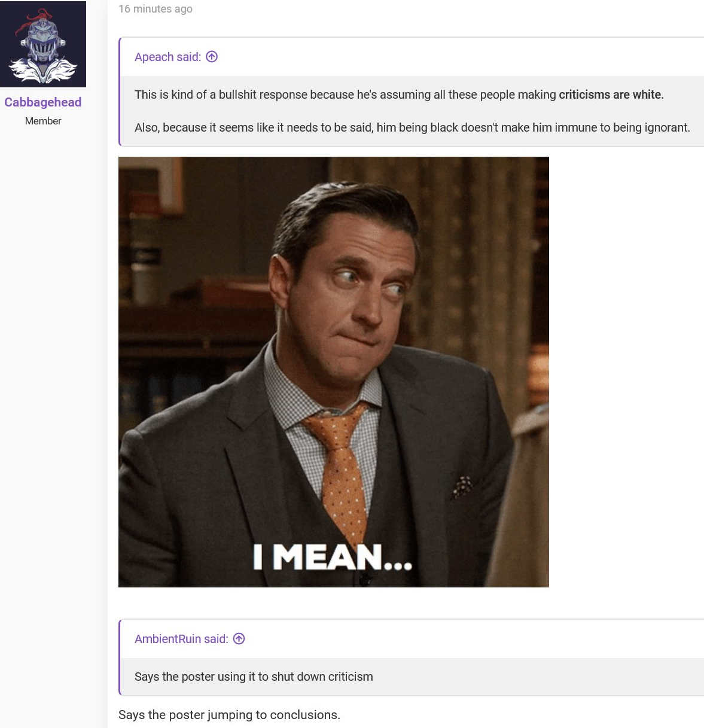Expand AmbientRuin's quoted message block
This screenshot has width=704, height=728.
413,677
